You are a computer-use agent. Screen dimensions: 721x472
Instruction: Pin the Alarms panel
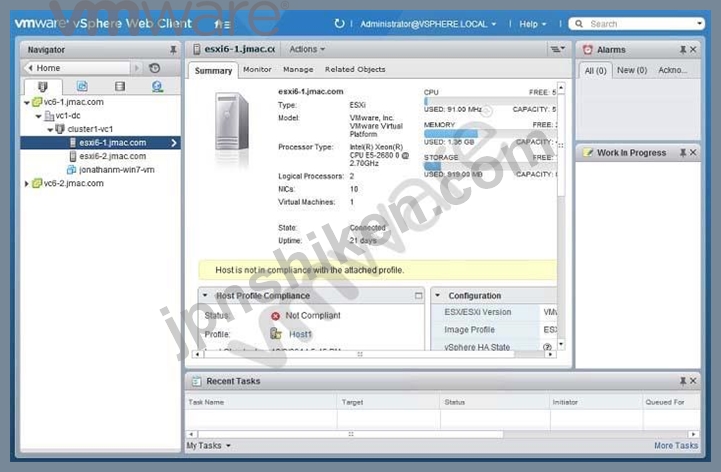pos(683,50)
